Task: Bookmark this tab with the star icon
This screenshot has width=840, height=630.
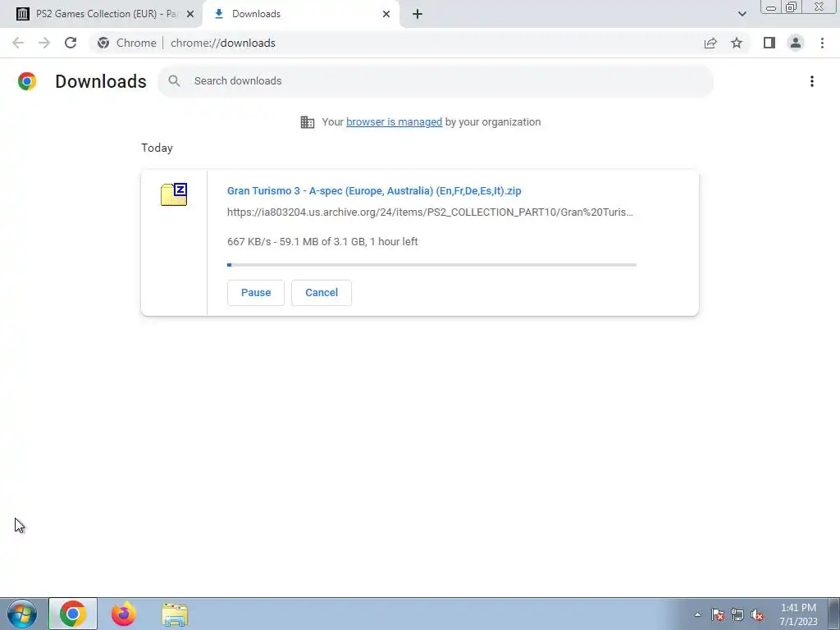Action: click(x=737, y=43)
